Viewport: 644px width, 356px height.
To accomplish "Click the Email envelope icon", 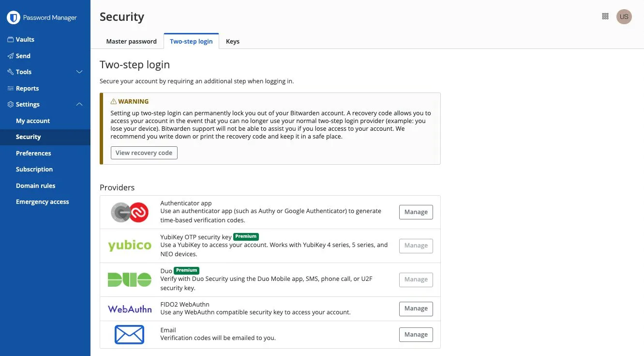I will click(x=130, y=334).
